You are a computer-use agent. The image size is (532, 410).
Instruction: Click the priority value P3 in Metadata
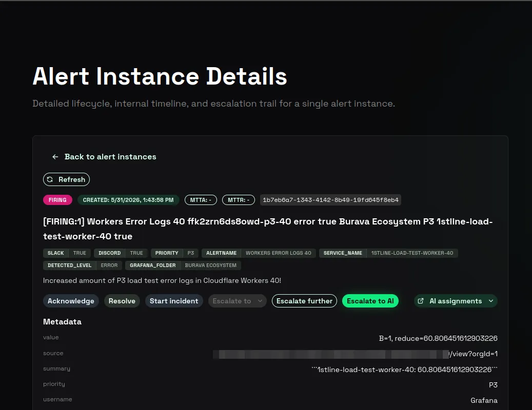[x=493, y=385]
